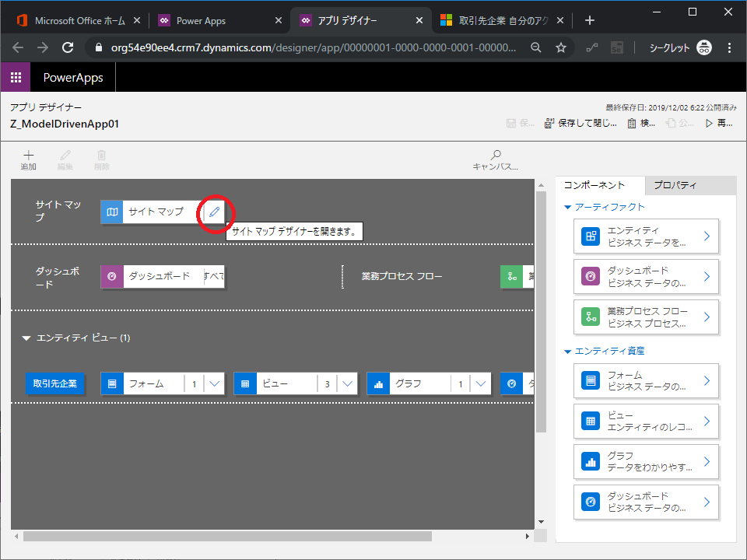Open the ビュー asset chevron
The height and width of the screenshot is (560, 747).
click(x=707, y=422)
